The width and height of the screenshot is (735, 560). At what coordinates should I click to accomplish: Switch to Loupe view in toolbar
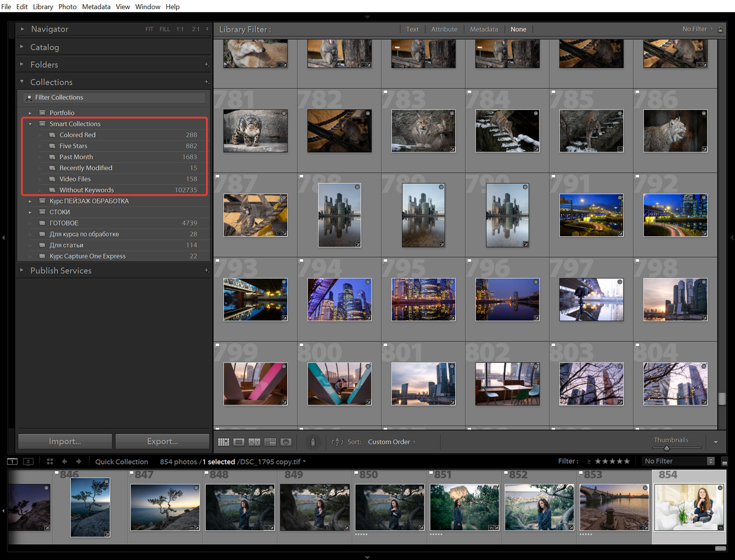[239, 442]
